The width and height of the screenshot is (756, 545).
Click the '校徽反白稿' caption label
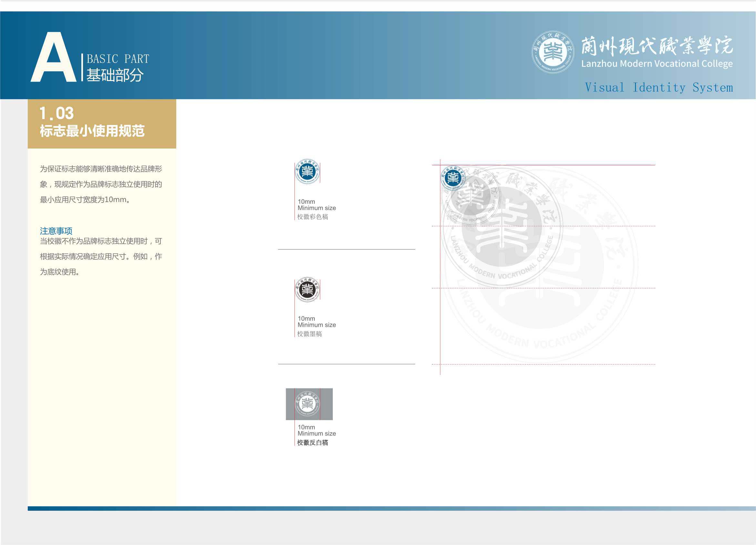312,443
